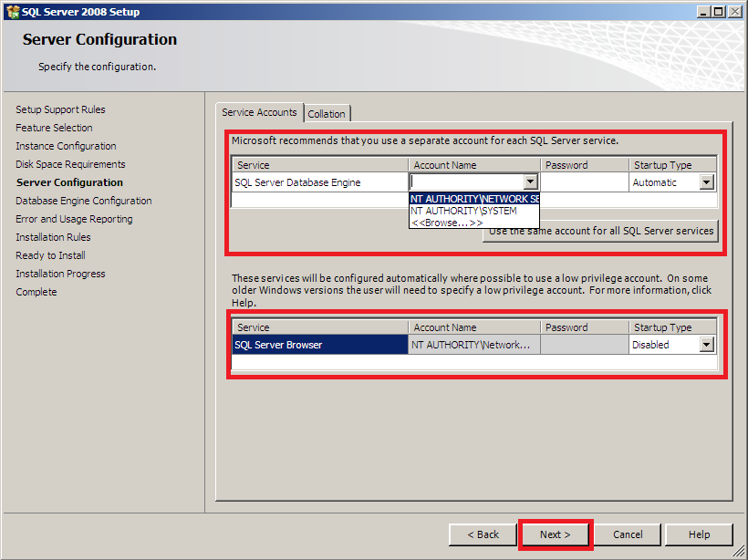Image resolution: width=748 pixels, height=560 pixels.
Task: Click the SQL Server Database Engine service cell
Action: click(x=319, y=182)
